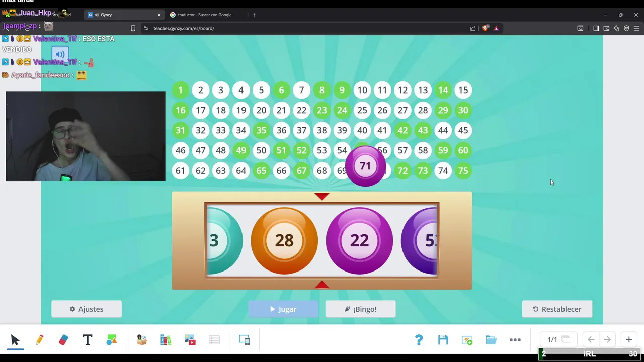The width and height of the screenshot is (644, 362).
Task: Click the speaker sound icon overlay
Action: tap(60, 54)
